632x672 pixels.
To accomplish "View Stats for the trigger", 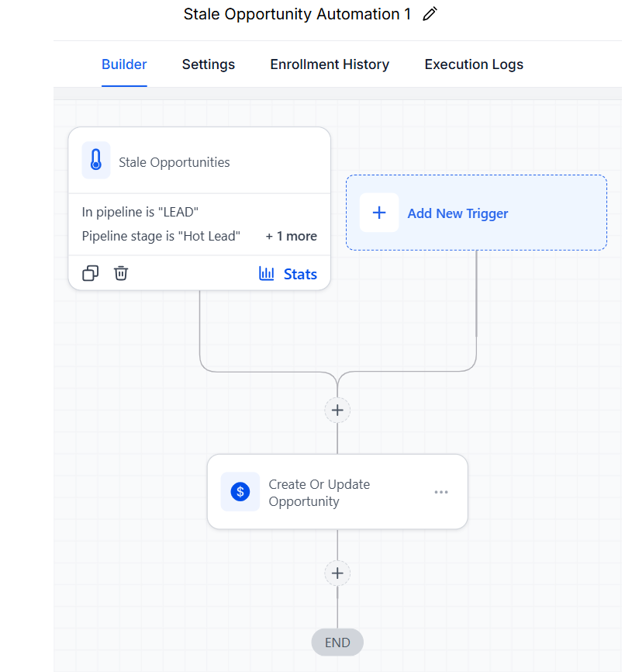I will pyautogui.click(x=300, y=274).
